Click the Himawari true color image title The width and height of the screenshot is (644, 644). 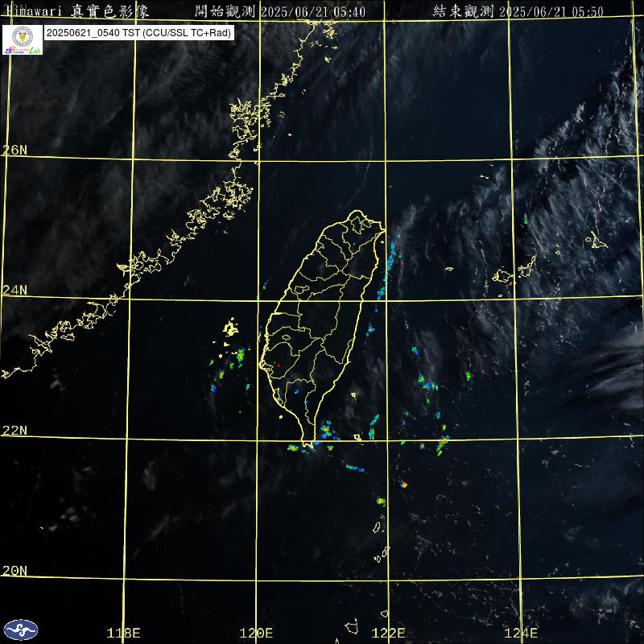(x=77, y=11)
